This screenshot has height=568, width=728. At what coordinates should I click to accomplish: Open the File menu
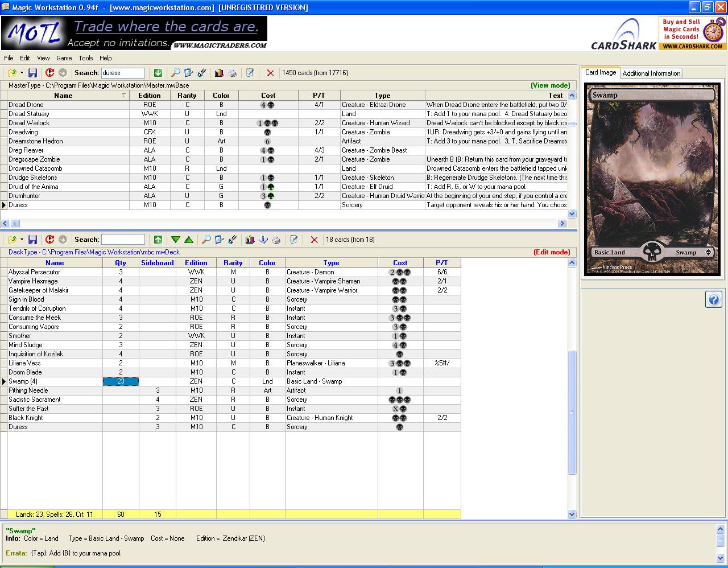[x=9, y=58]
